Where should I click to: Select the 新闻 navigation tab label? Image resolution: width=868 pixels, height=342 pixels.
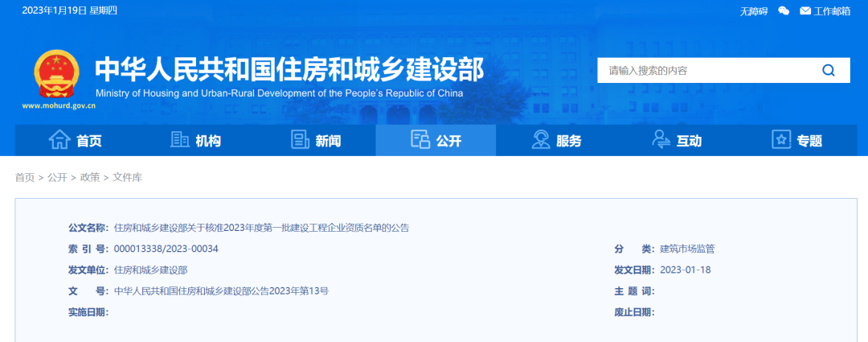point(328,141)
